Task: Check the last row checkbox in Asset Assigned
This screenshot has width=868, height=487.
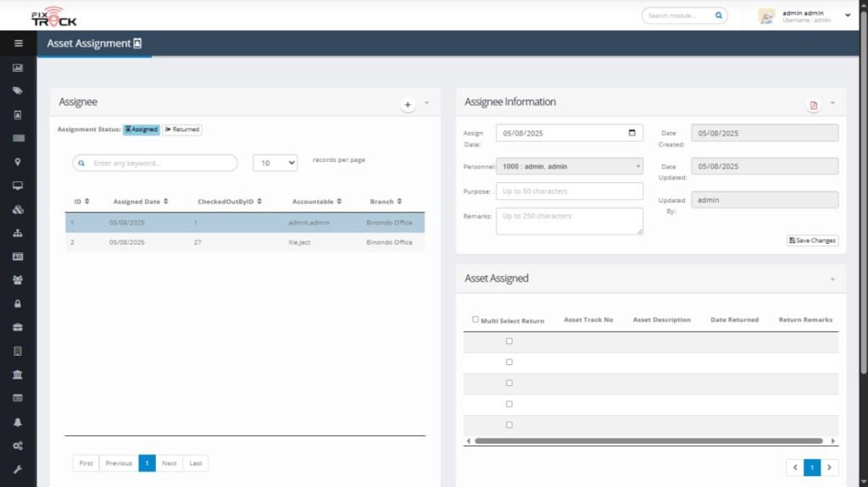Action: (x=509, y=425)
